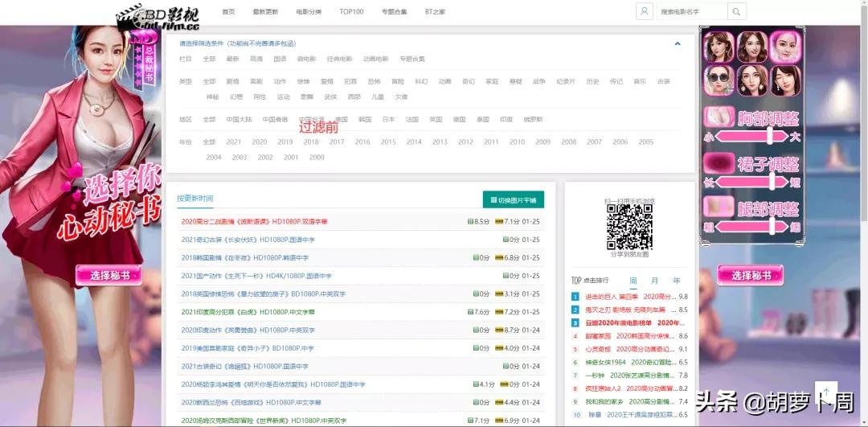Open rank 2 鬼灭之刃 剧场版
The height and width of the screenshot is (427, 868).
coord(631,310)
